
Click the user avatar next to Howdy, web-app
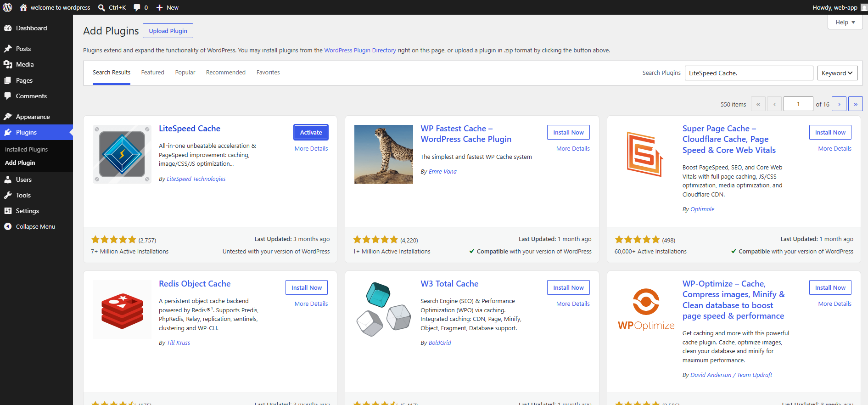pos(864,7)
